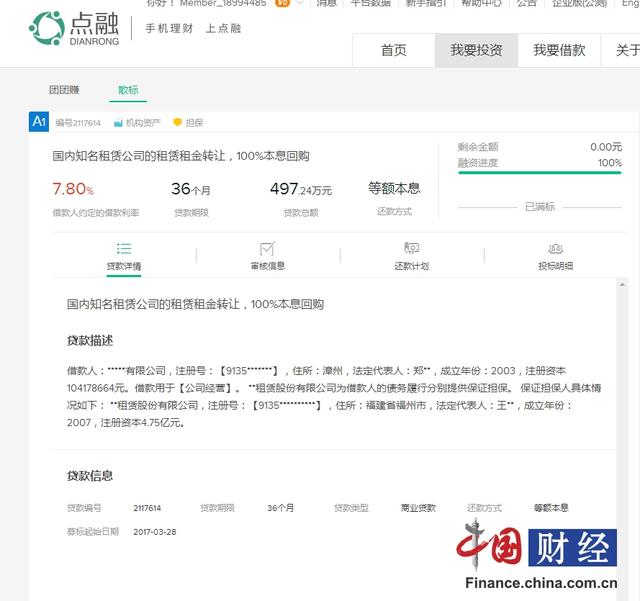640x601 pixels.
Task: Open the 我要借款 navigation tab
Action: point(559,50)
